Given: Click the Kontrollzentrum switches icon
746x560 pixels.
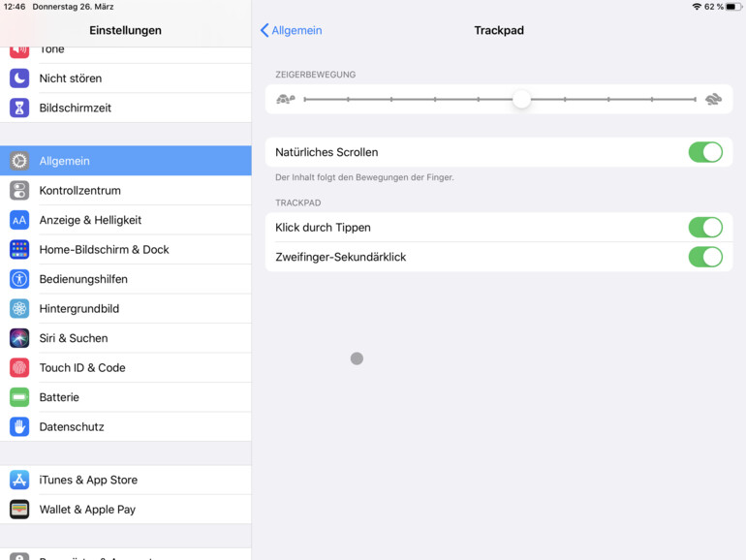Looking at the screenshot, I should 19,191.
